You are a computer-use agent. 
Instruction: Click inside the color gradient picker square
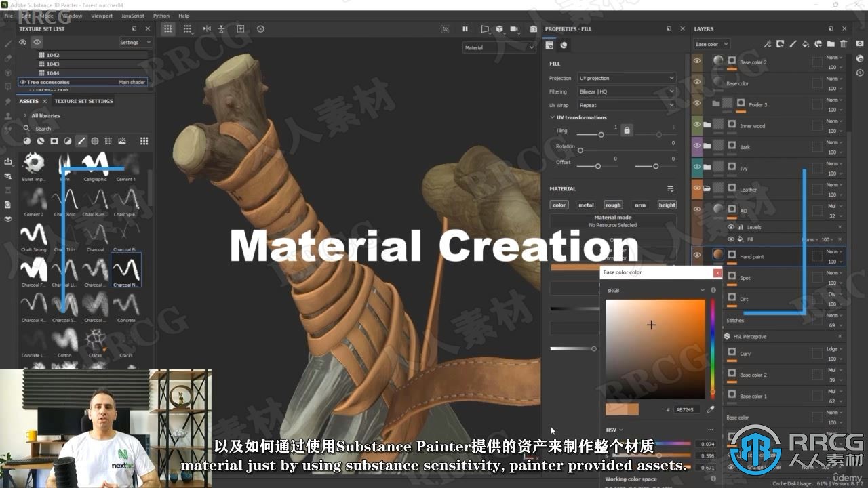[x=655, y=349]
